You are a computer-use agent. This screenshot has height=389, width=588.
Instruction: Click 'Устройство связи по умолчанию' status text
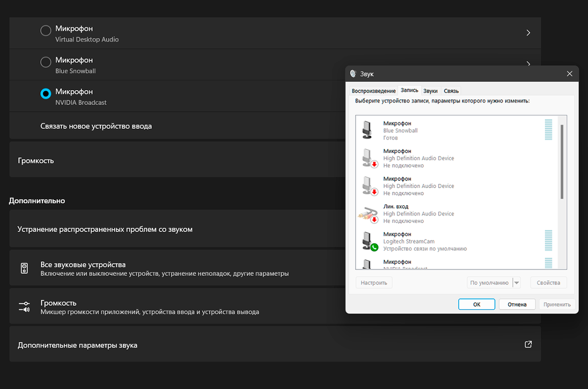pos(425,248)
